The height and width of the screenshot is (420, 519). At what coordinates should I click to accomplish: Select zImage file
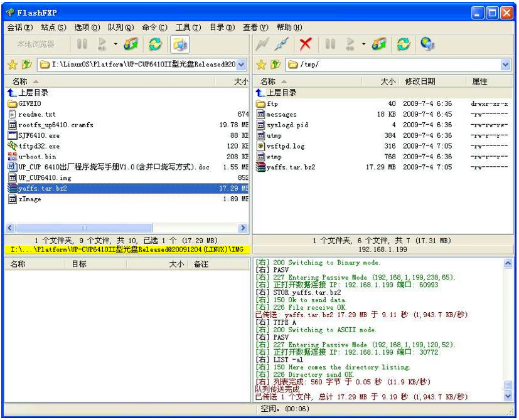click(x=127, y=199)
